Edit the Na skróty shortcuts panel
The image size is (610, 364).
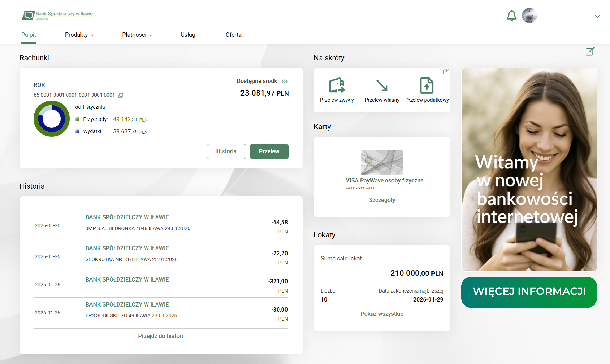tap(446, 72)
